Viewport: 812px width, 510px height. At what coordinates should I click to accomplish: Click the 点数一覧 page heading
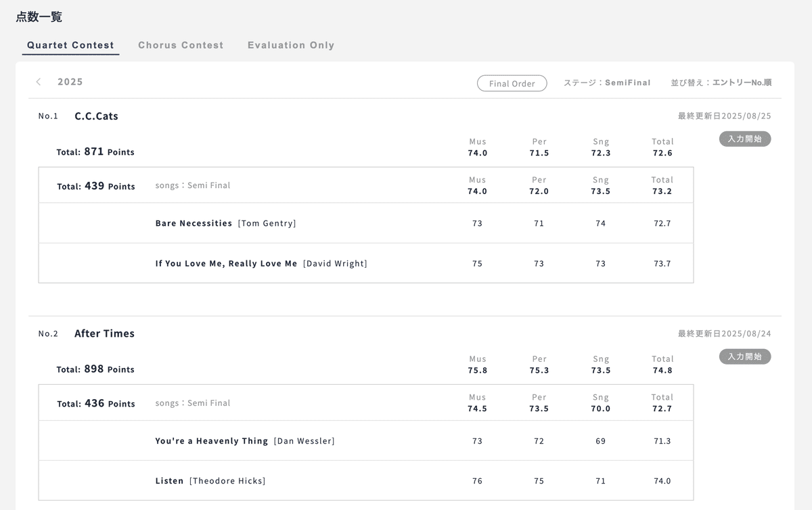tap(39, 17)
